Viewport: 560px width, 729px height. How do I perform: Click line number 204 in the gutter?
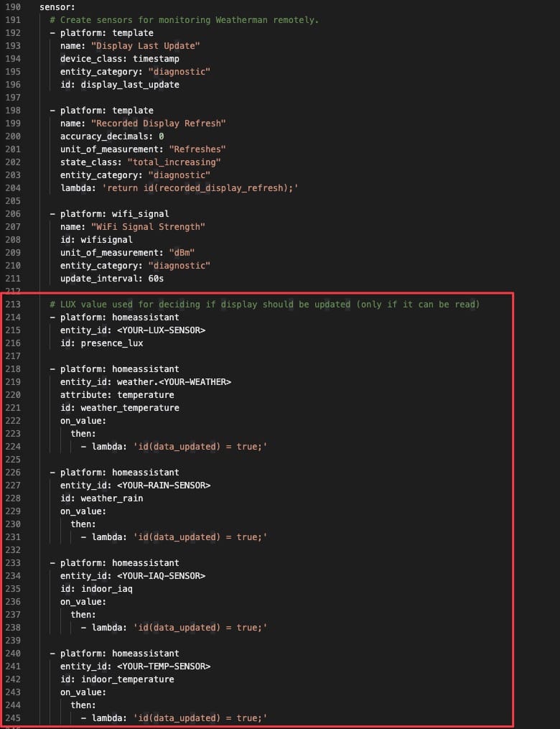(x=13, y=188)
